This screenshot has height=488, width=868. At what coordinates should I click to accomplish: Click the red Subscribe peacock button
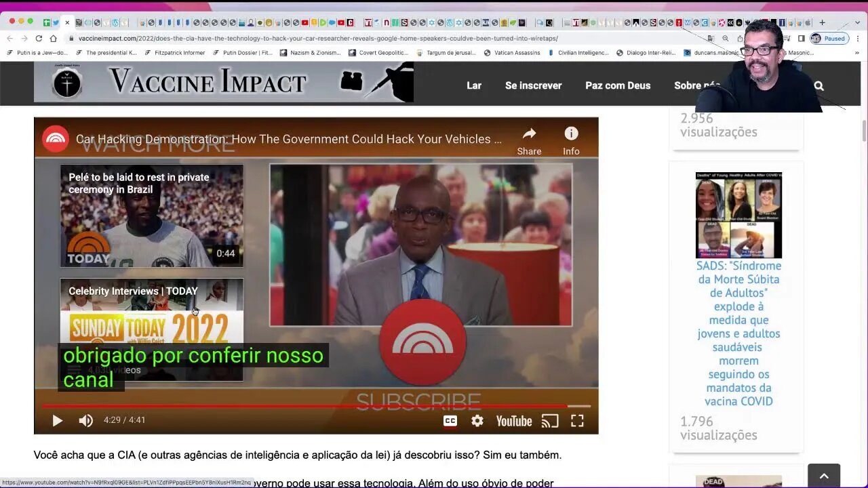422,342
